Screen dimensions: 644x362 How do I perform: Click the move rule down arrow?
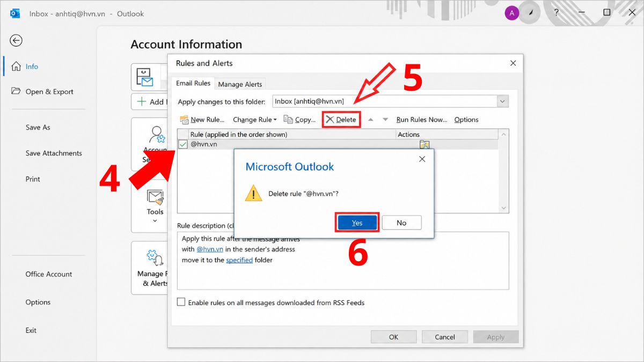pos(384,120)
